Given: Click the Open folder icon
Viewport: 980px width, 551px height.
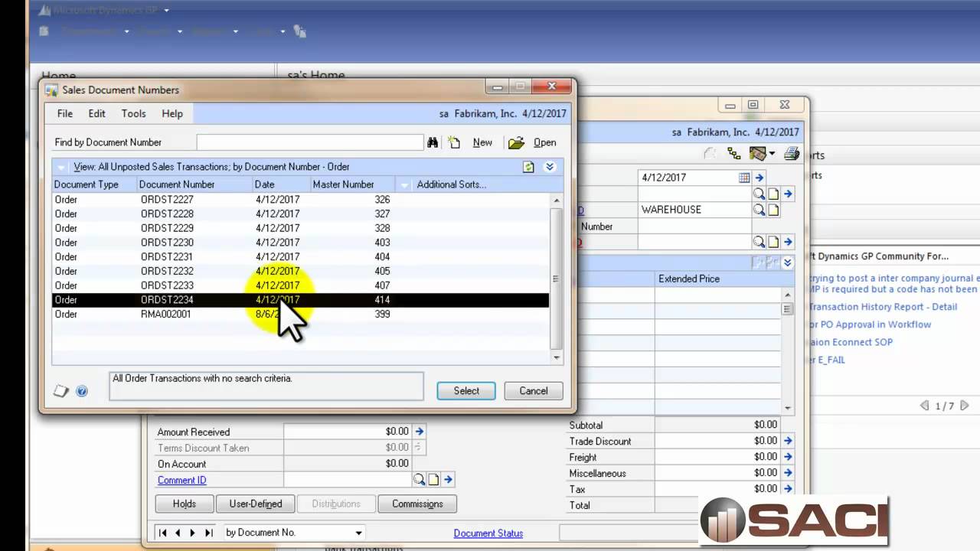Looking at the screenshot, I should (516, 142).
